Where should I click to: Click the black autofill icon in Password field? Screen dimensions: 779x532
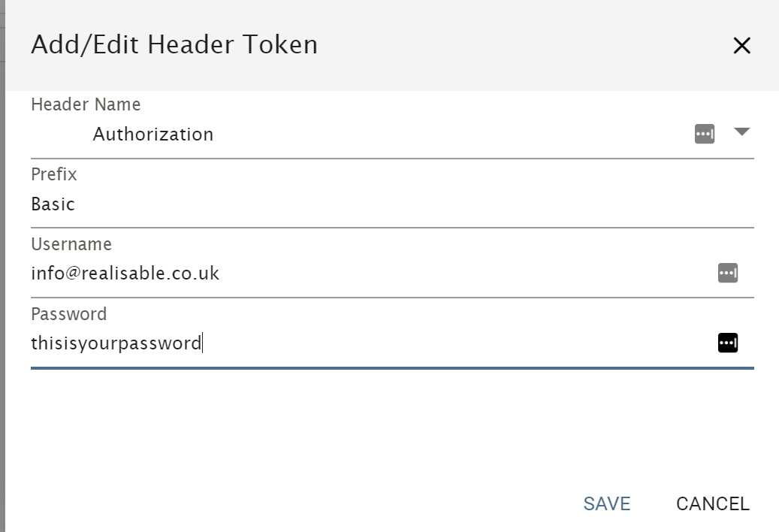point(728,343)
